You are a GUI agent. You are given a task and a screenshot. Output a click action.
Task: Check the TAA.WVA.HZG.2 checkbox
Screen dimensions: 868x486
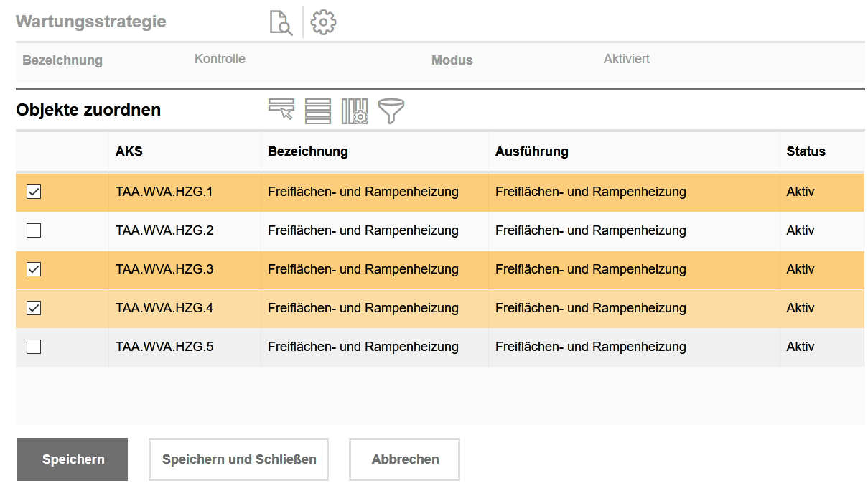(x=34, y=230)
